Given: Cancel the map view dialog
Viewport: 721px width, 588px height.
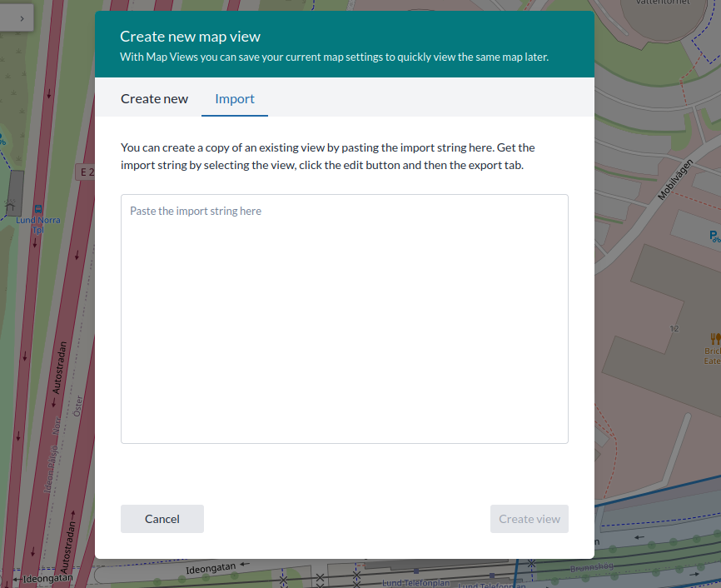Looking at the screenshot, I should pos(162,519).
